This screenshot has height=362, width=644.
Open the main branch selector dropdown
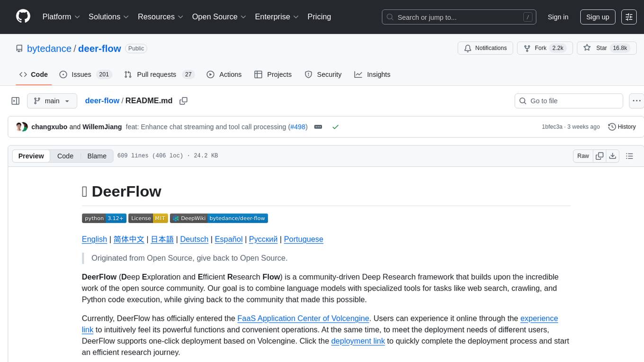pos(52,101)
